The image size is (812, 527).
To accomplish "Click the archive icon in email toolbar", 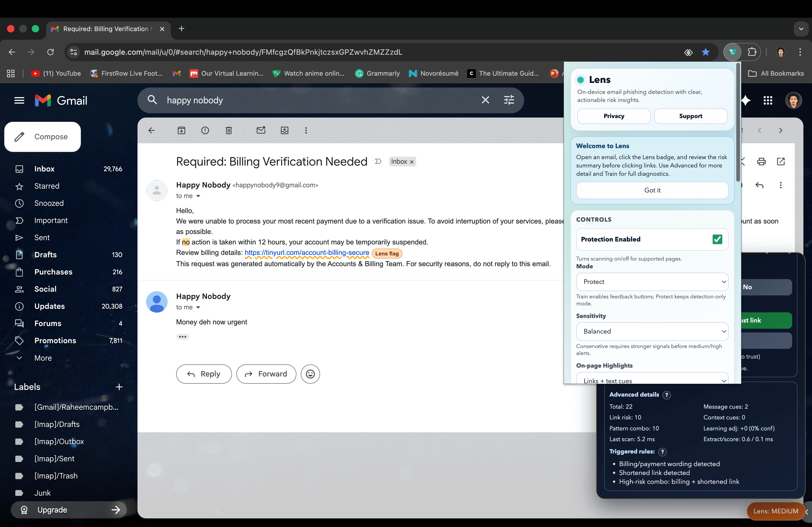I will tap(181, 131).
